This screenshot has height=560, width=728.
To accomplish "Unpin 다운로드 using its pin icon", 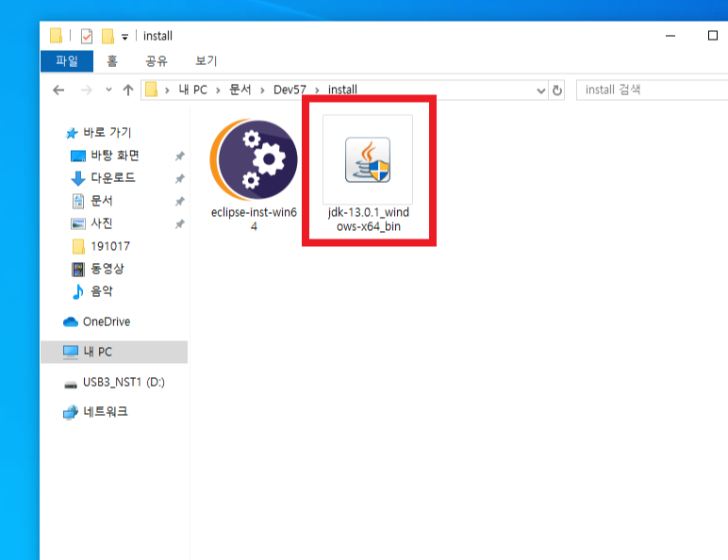I will pyautogui.click(x=180, y=178).
